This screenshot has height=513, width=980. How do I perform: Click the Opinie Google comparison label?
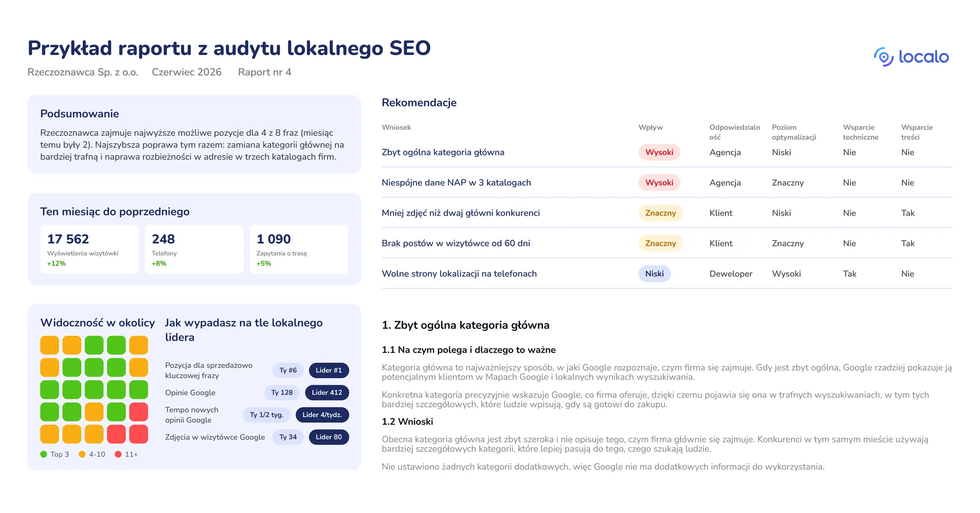tap(190, 393)
